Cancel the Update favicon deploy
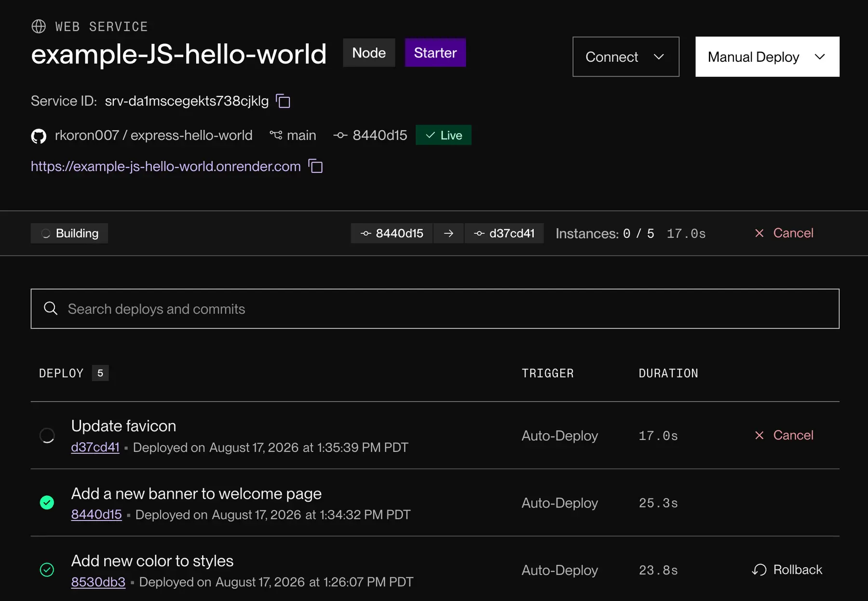This screenshot has width=868, height=601. tap(784, 435)
